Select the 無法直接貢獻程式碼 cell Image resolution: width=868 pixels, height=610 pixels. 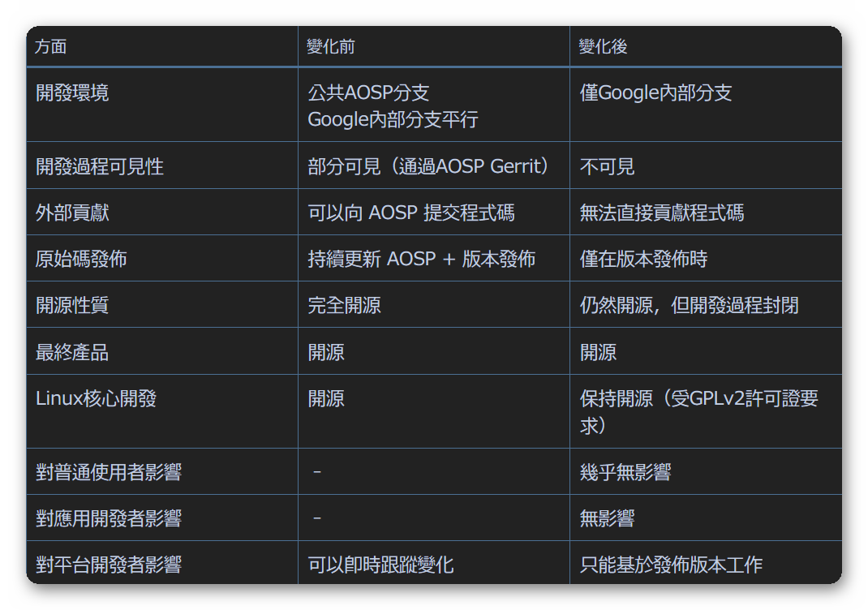(662, 213)
